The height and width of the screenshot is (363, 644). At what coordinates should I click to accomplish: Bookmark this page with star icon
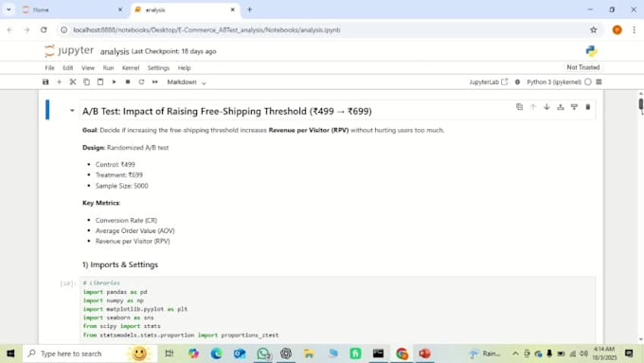coord(594,30)
